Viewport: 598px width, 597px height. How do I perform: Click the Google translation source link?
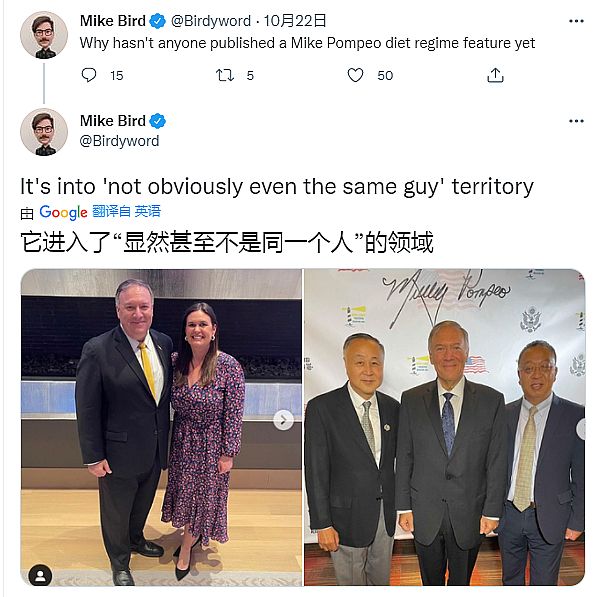coord(63,212)
